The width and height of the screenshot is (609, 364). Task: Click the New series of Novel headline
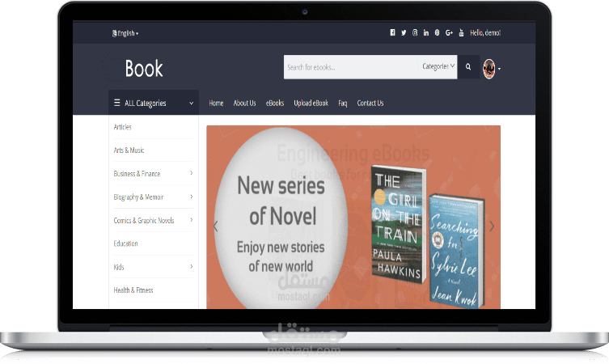(281, 201)
